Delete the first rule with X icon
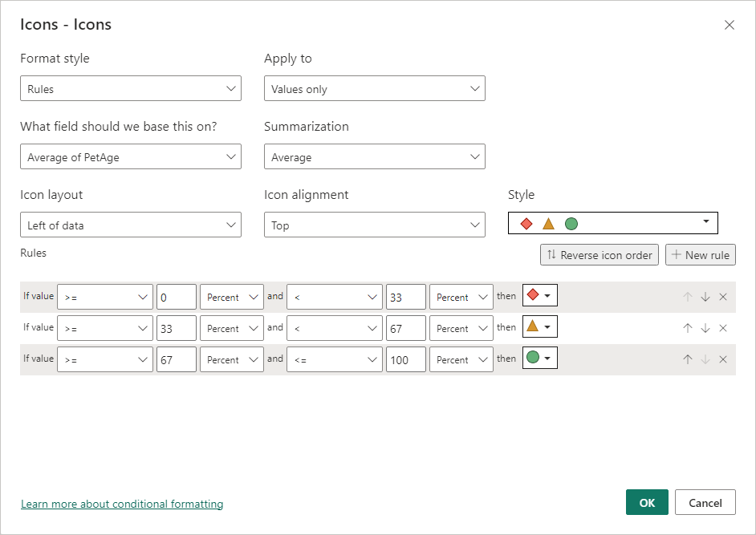756x535 pixels. click(722, 297)
